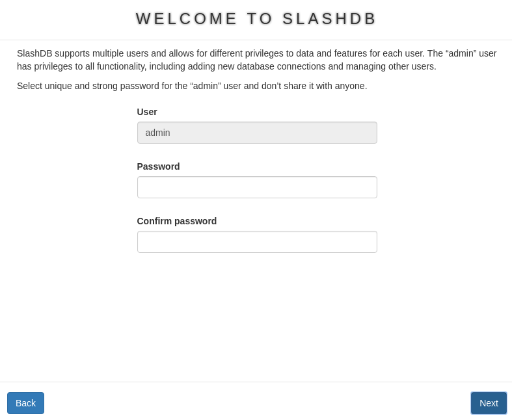Click into the Confirm password field
512x420 pixels.
[x=257, y=242]
